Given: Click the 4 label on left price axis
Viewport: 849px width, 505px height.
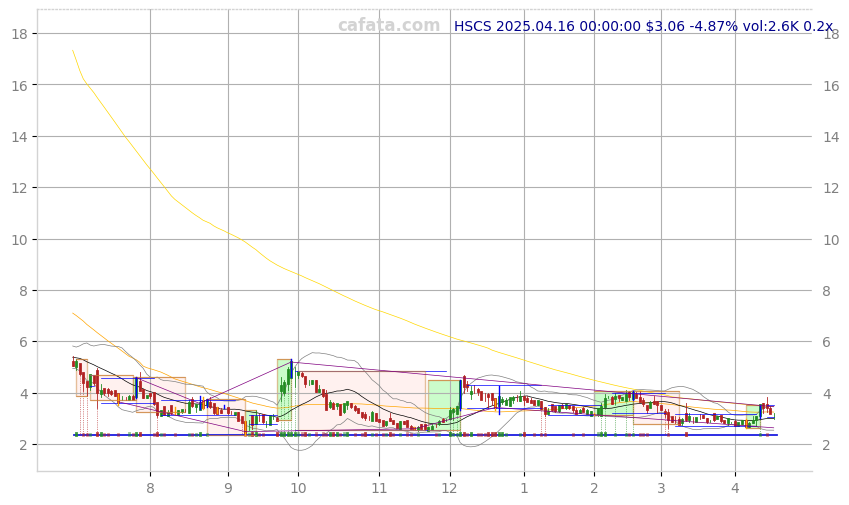Looking at the screenshot, I should click(x=23, y=393).
